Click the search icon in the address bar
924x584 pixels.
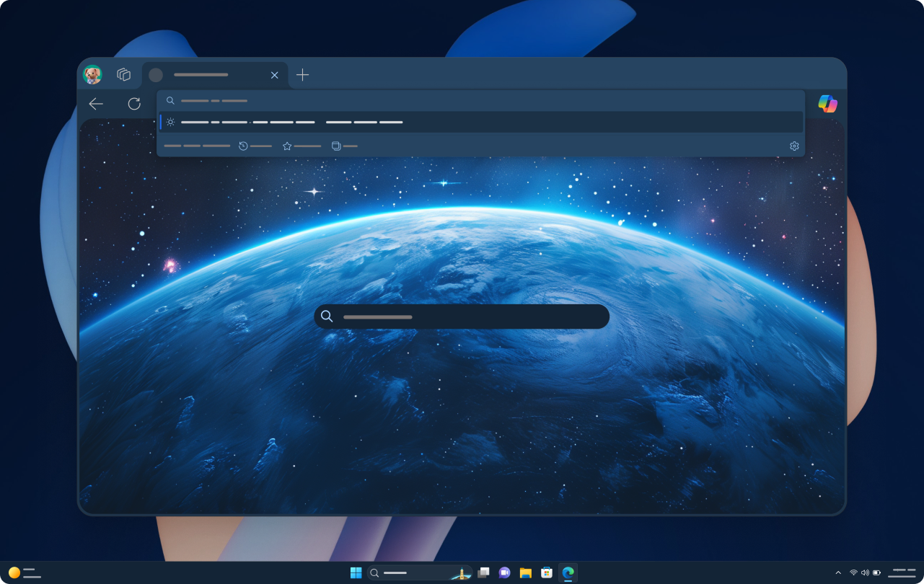click(170, 101)
